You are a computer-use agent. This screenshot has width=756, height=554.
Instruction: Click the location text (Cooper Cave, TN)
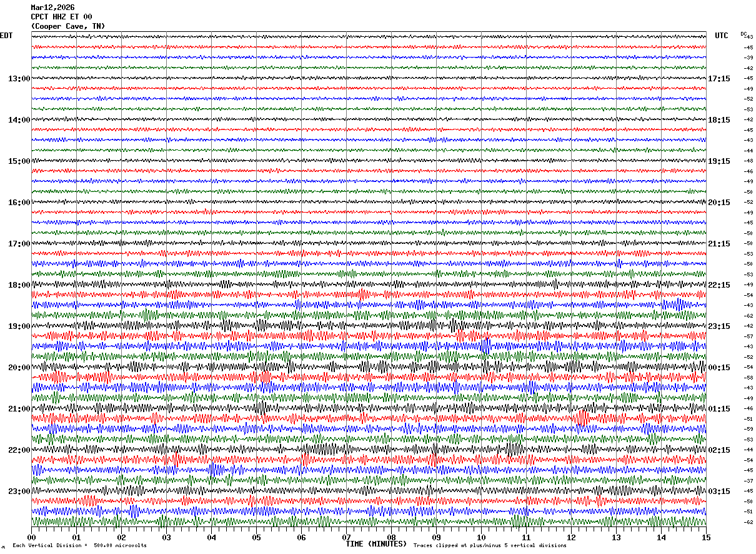coord(68,26)
